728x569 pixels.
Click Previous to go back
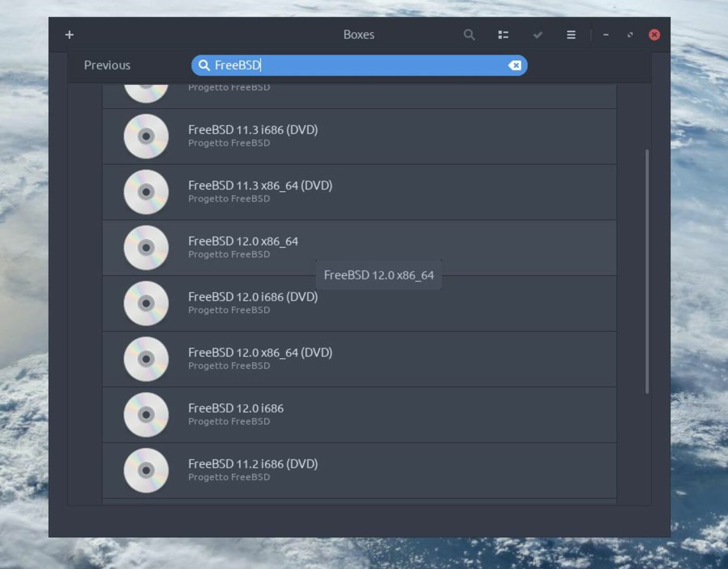(x=107, y=65)
